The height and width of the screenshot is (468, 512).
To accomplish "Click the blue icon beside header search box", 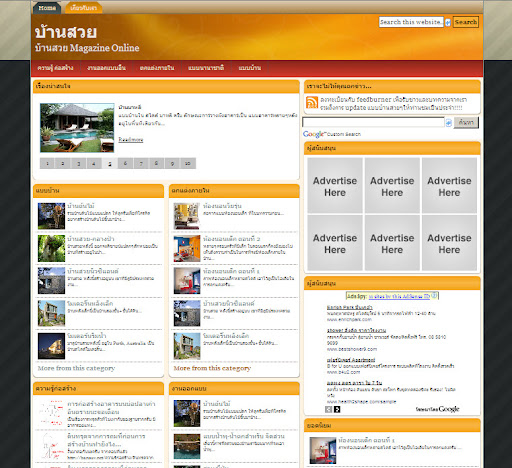I will (448, 22).
